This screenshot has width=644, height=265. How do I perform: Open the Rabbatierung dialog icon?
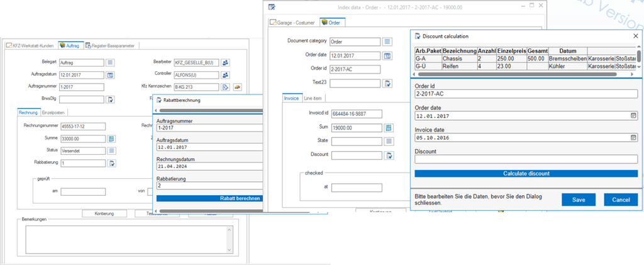[x=112, y=163]
